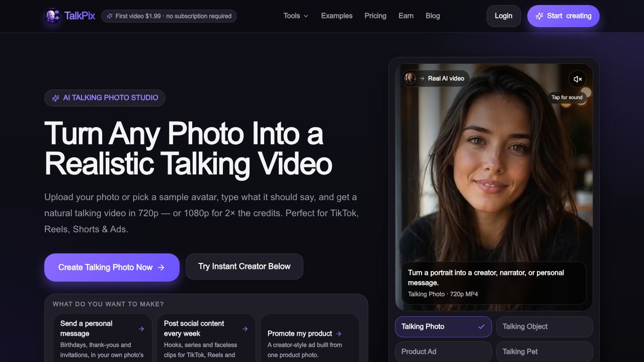Go to the Pricing page
Screen dimensions: 644x362
tap(375, 16)
